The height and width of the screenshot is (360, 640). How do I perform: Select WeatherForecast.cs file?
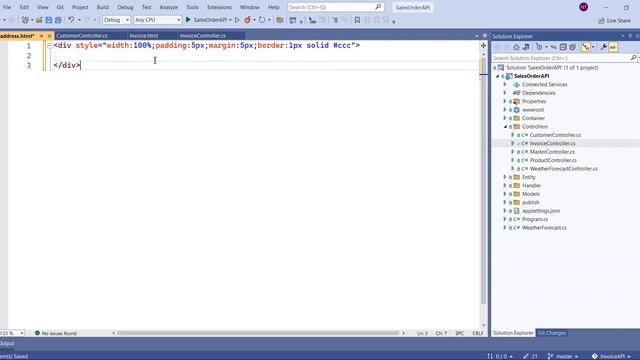[x=544, y=228]
